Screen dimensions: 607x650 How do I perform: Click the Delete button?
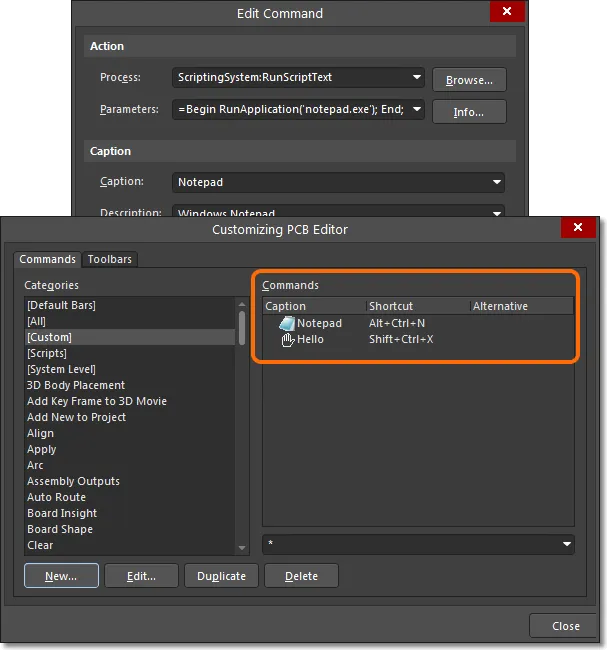301,576
